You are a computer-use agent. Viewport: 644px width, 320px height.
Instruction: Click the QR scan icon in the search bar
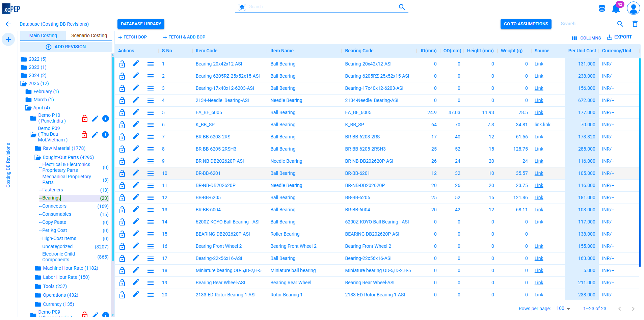tap(242, 6)
